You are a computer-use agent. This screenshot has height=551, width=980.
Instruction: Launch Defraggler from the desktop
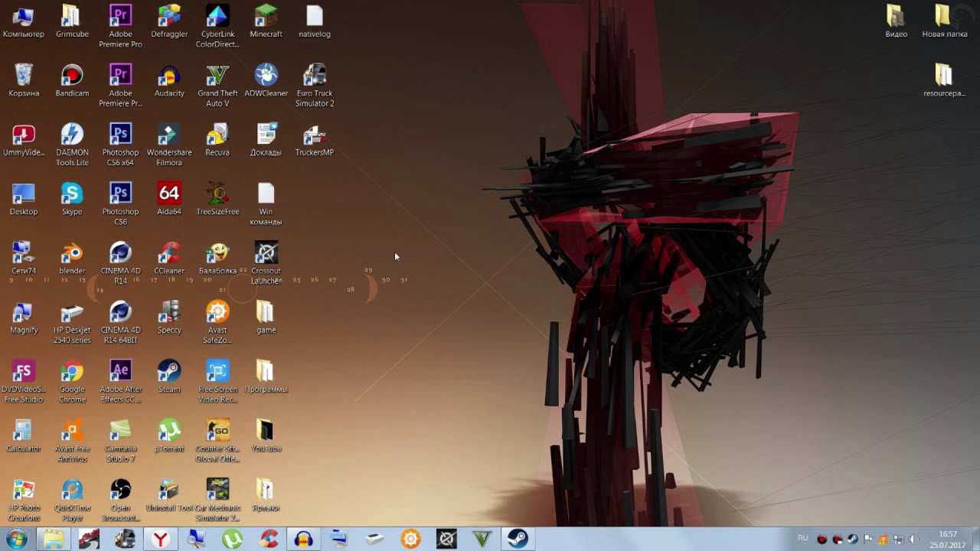169,22
